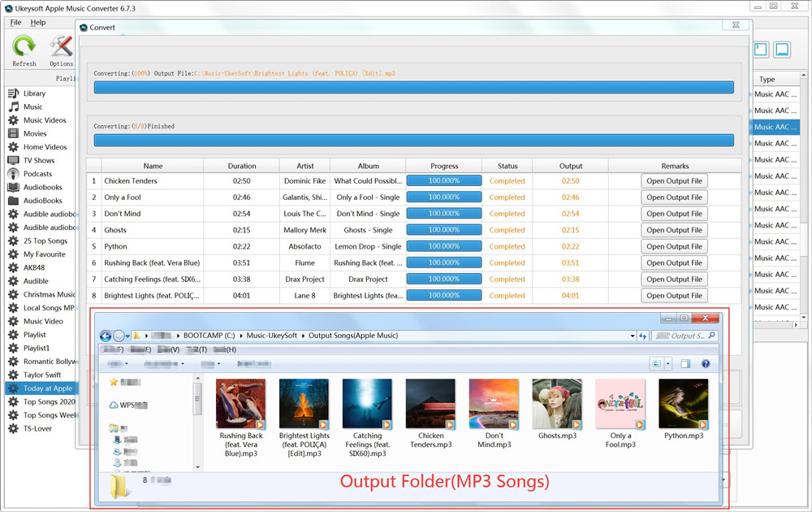Open the TV Shows monitor icon

[x=14, y=161]
